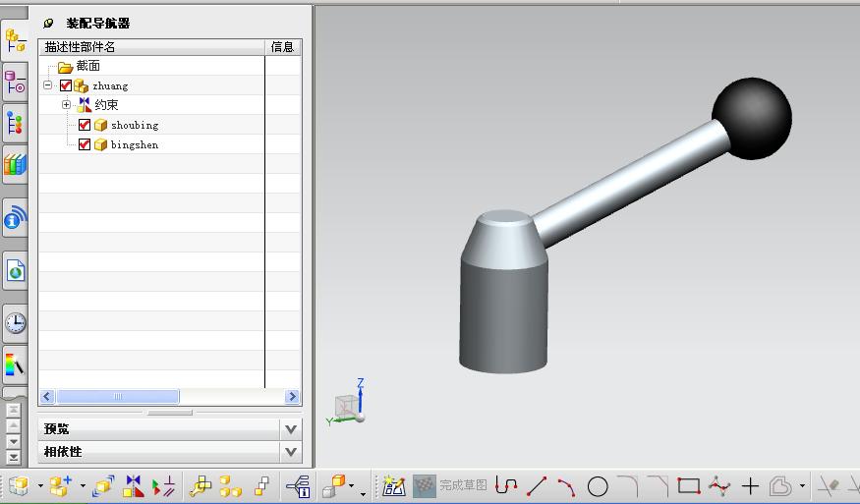
Task: Click the view triad coordinate axes
Action: coord(347,403)
